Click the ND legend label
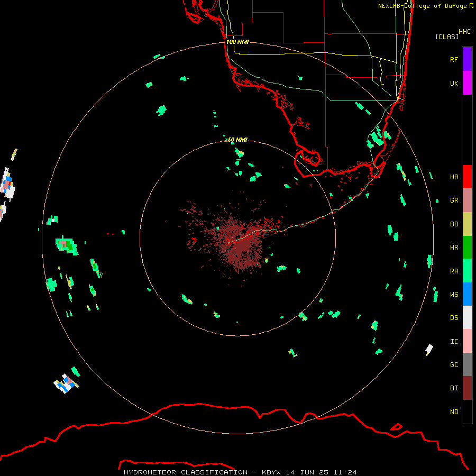 pyautogui.click(x=454, y=411)
